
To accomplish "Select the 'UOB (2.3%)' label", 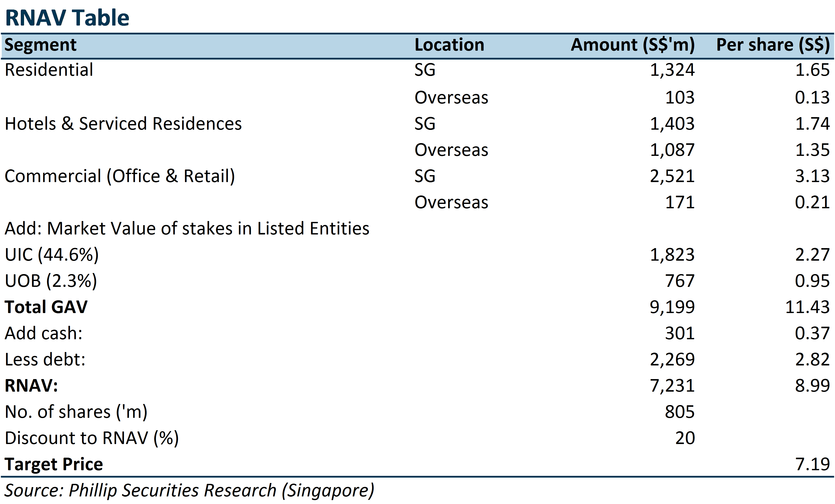I will click(51, 281).
